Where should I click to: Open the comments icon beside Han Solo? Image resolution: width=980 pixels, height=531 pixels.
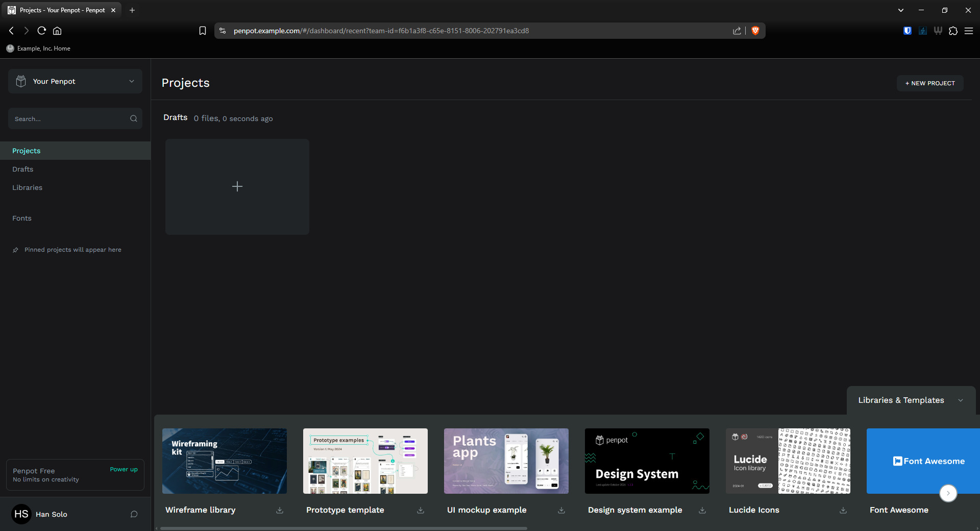click(134, 514)
